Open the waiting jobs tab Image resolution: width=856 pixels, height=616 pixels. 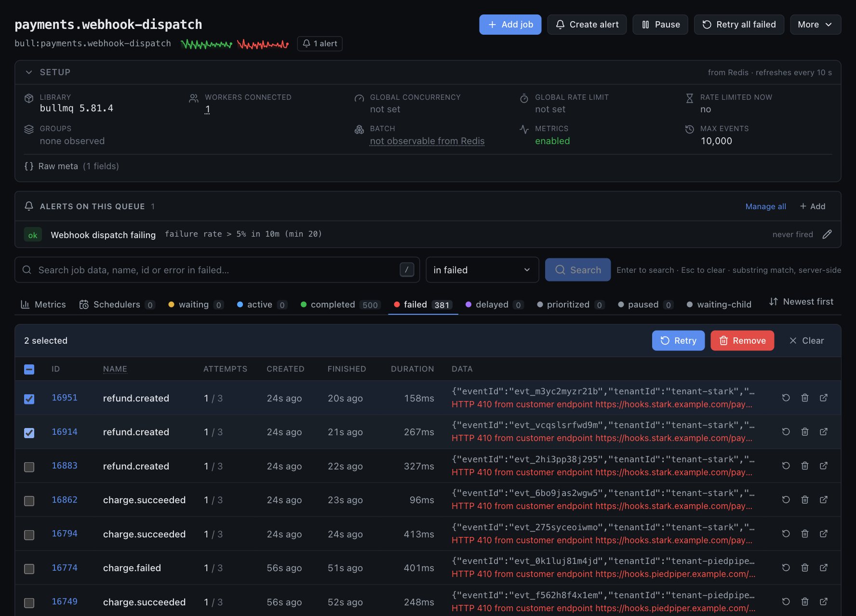196,305
